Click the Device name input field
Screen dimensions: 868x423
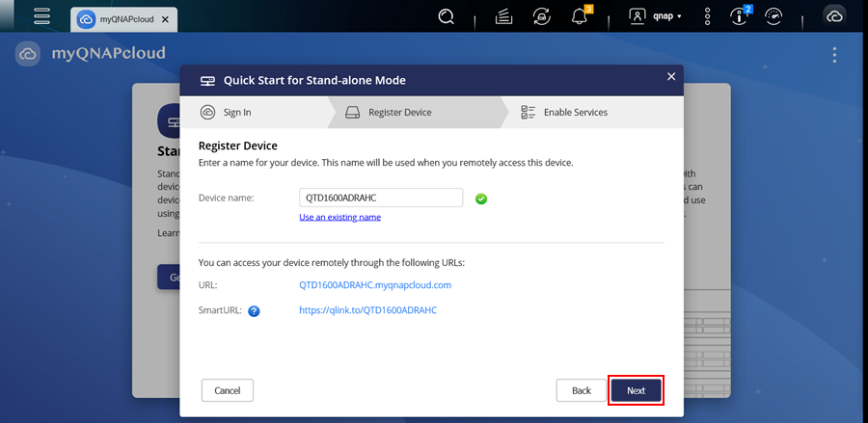click(381, 198)
